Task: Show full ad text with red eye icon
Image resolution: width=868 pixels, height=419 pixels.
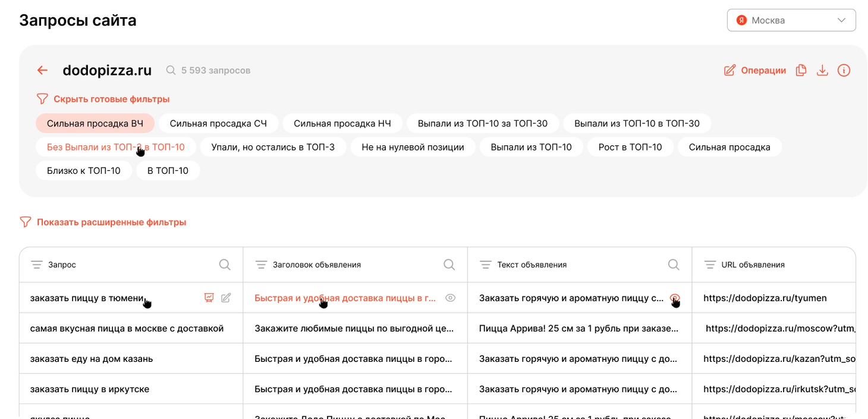Action: [x=675, y=298]
